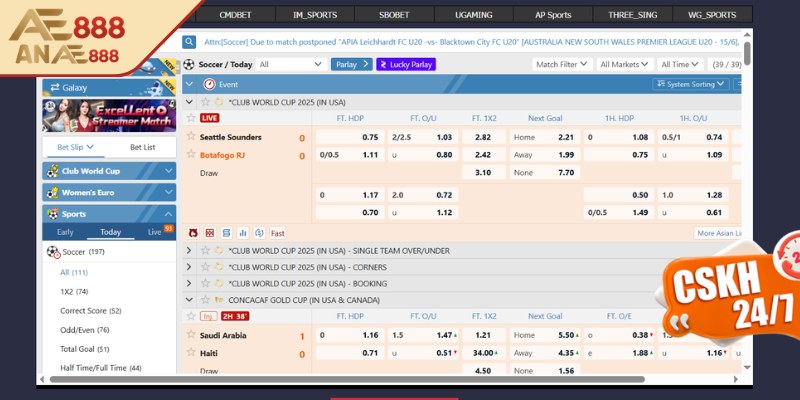Toggle favorite star for Haiti

pos(191,352)
